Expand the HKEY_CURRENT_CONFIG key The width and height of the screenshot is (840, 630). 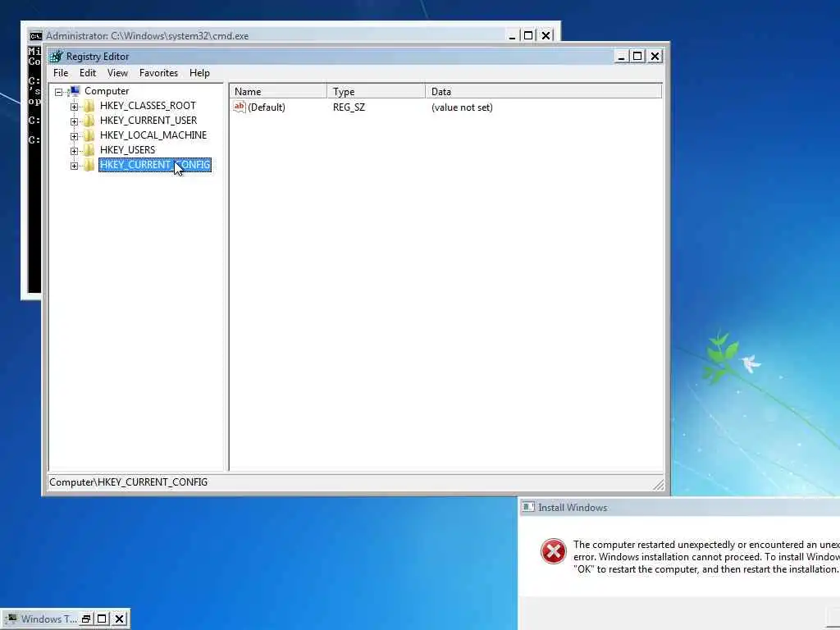(74, 166)
